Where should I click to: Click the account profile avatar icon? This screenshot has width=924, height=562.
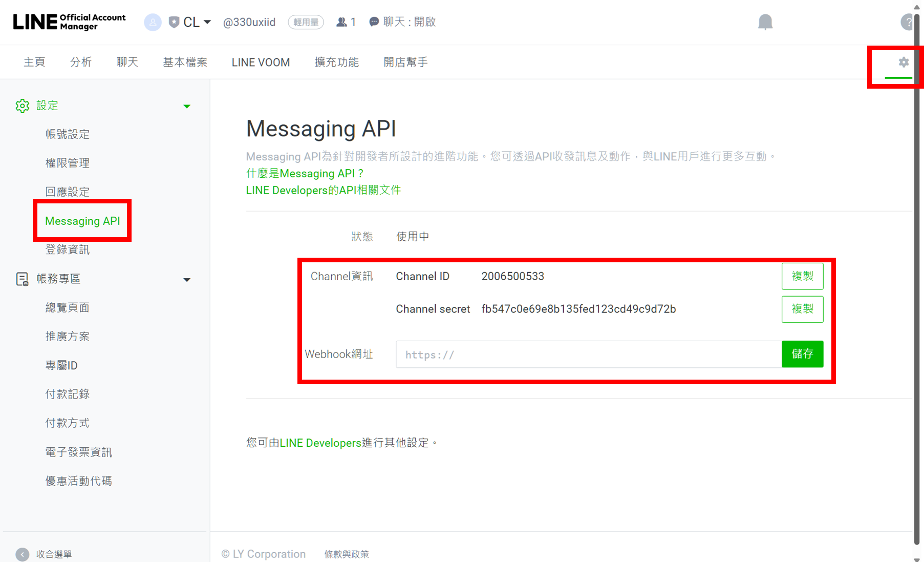pyautogui.click(x=153, y=22)
